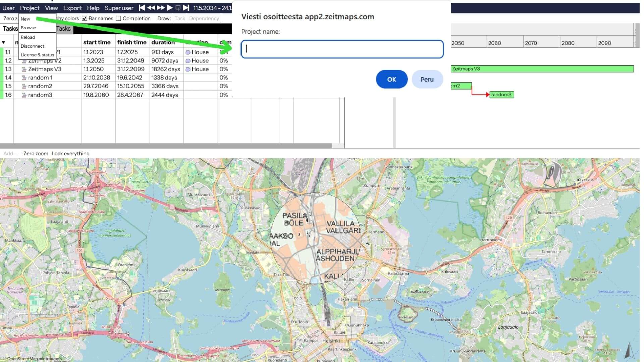This screenshot has width=644, height=362.
Task: Choose Disconnect from Project dropdown
Action: tap(33, 46)
